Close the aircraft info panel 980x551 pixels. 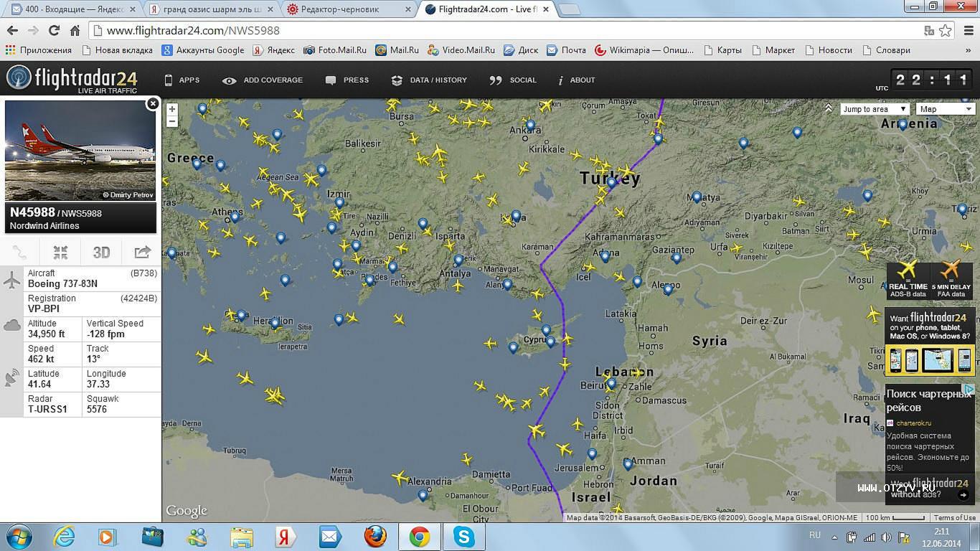tap(152, 104)
